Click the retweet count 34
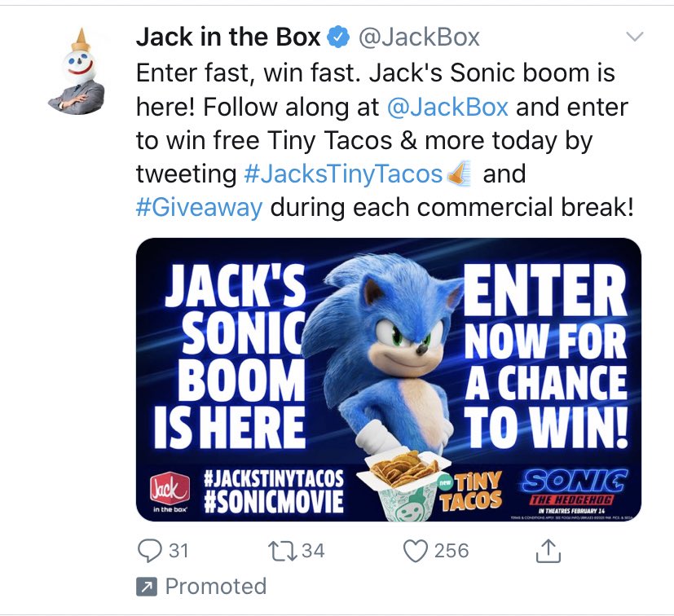The width and height of the screenshot is (674, 616). point(313,551)
